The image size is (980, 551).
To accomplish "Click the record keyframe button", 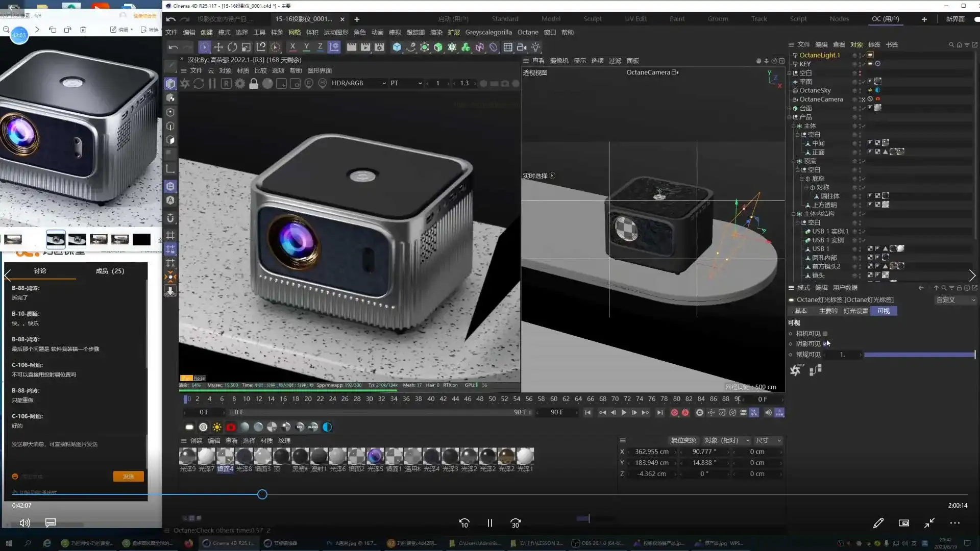I will tap(674, 413).
